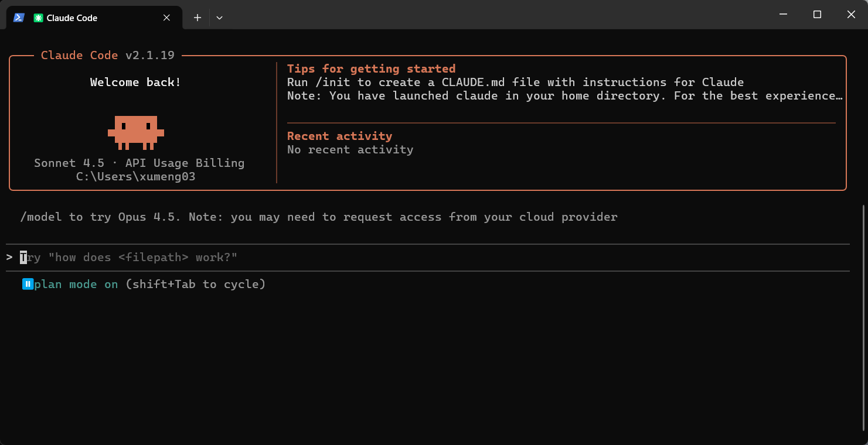Viewport: 868px width, 445px height.
Task: Click the PowerShell icon in the tab bar
Action: (19, 18)
